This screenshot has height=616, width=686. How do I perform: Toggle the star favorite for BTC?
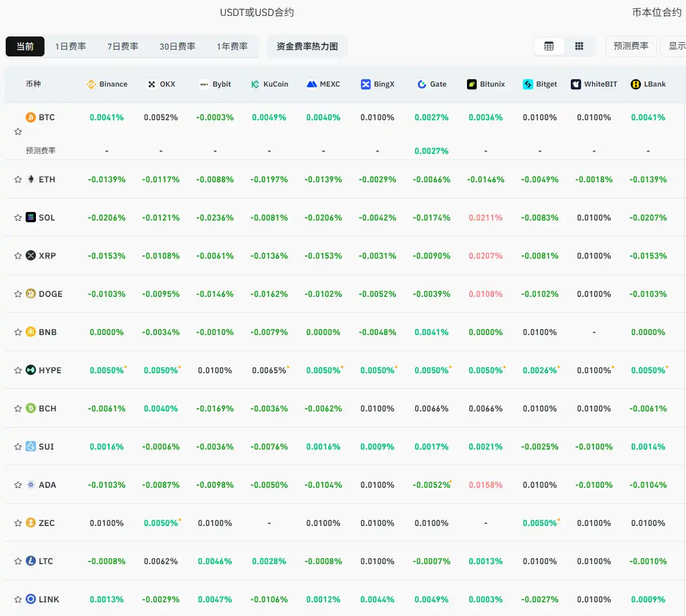point(17,132)
